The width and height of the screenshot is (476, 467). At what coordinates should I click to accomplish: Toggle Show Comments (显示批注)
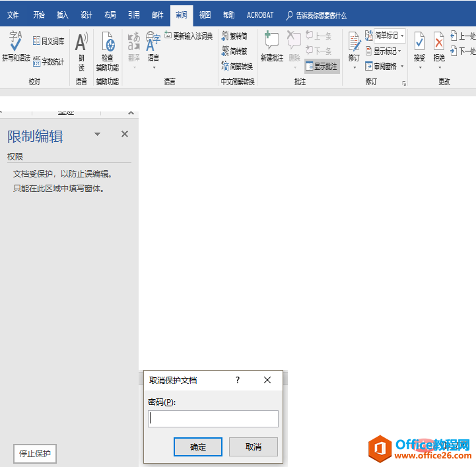tap(322, 66)
